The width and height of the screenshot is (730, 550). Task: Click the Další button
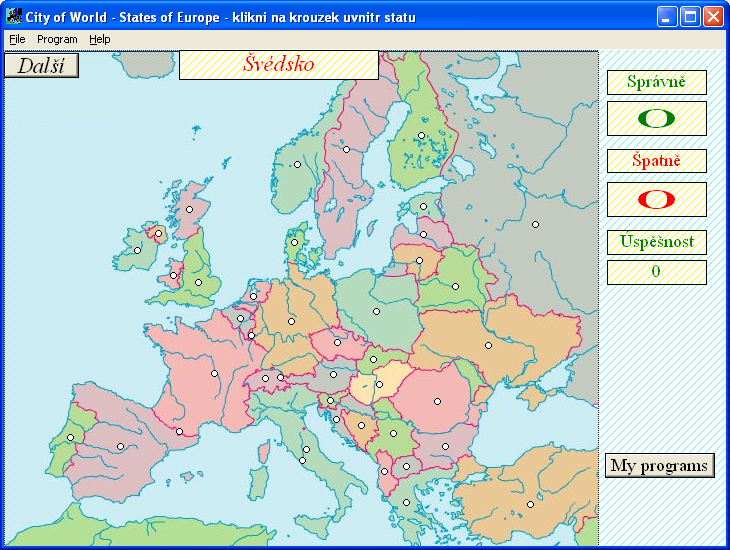(x=41, y=65)
